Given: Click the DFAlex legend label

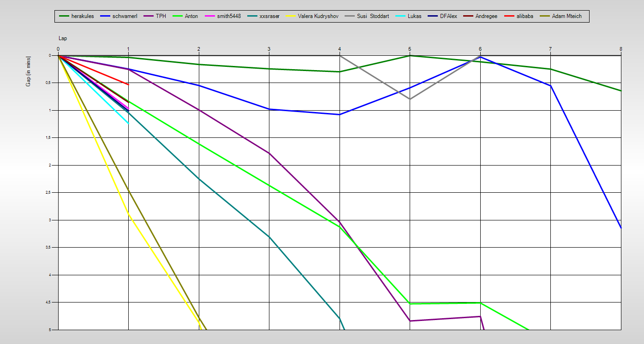Looking at the screenshot, I should pyautogui.click(x=448, y=17).
